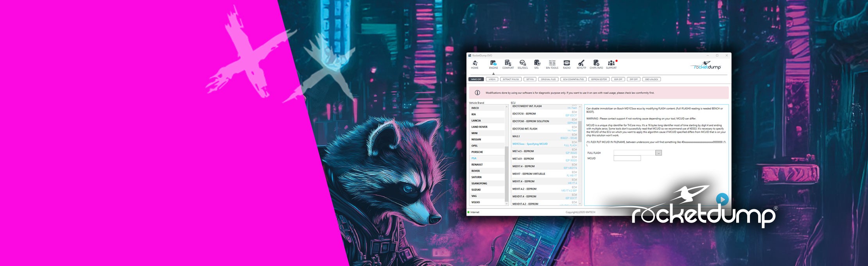Choose MED17.4 - EEPROM entry
Viewport: 868px width, 266px height.
click(x=545, y=166)
